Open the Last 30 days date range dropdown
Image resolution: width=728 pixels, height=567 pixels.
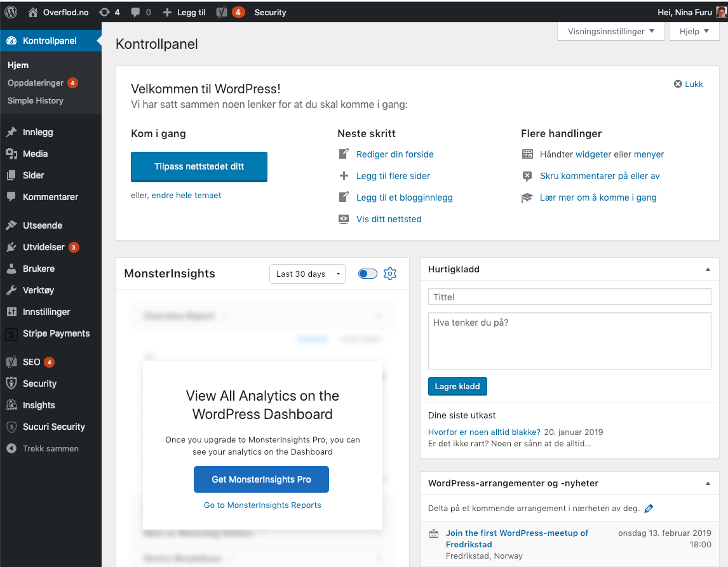[x=307, y=274]
